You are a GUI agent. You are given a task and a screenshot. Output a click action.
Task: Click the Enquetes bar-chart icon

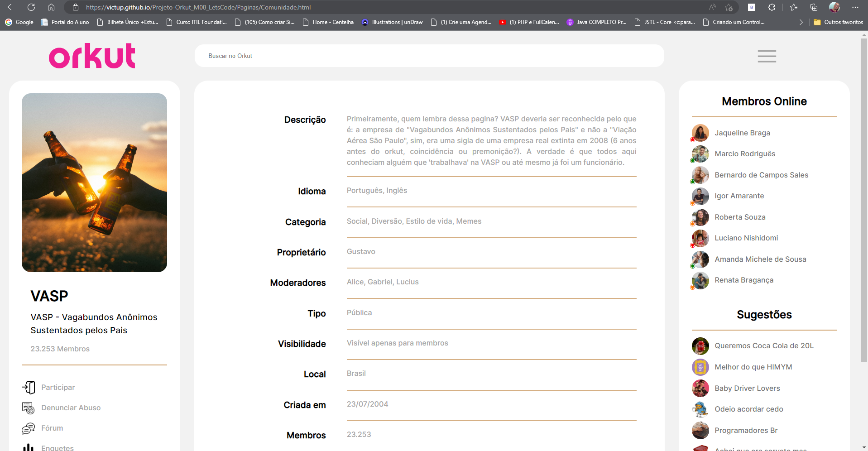(28, 447)
